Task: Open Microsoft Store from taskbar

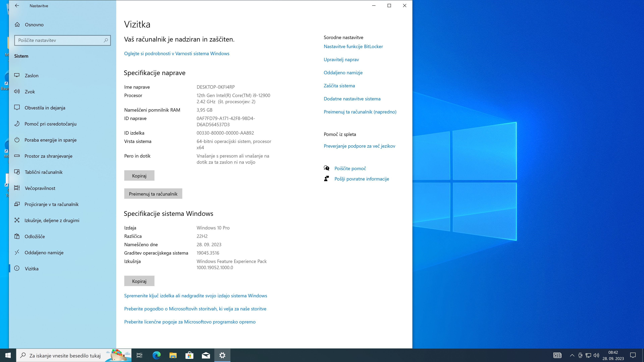Action: point(189,355)
